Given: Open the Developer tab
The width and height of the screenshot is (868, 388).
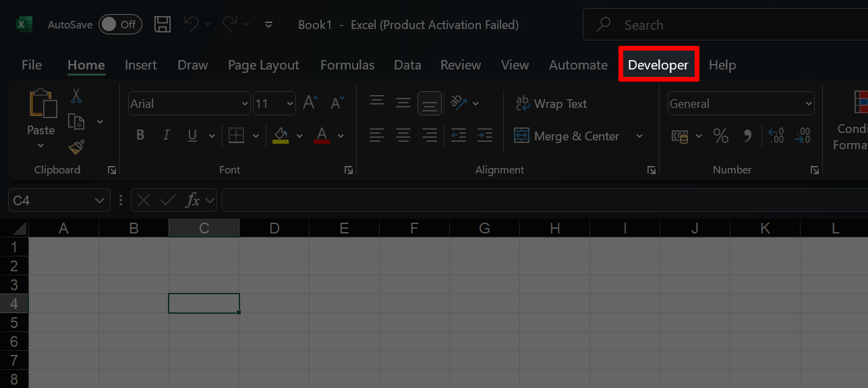Looking at the screenshot, I should 658,65.
